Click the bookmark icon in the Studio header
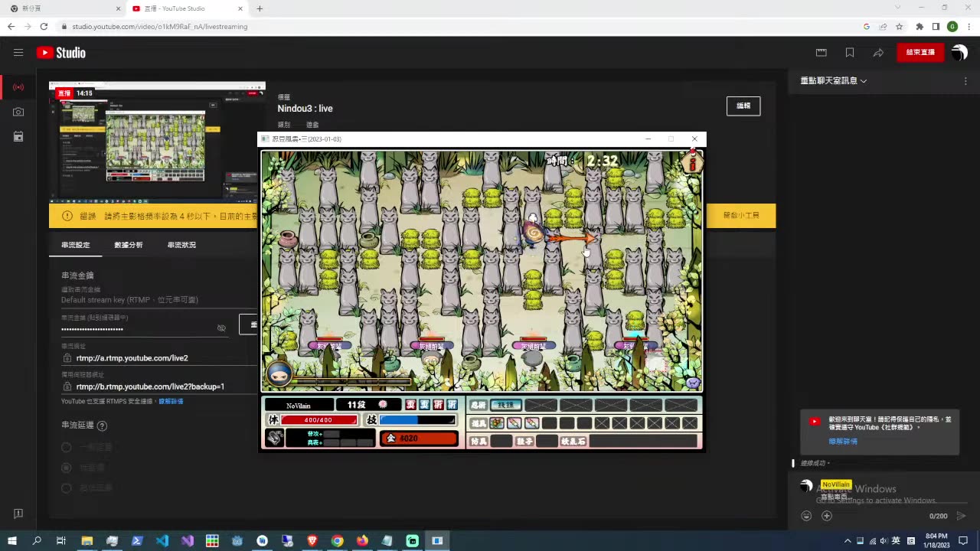 (x=850, y=53)
